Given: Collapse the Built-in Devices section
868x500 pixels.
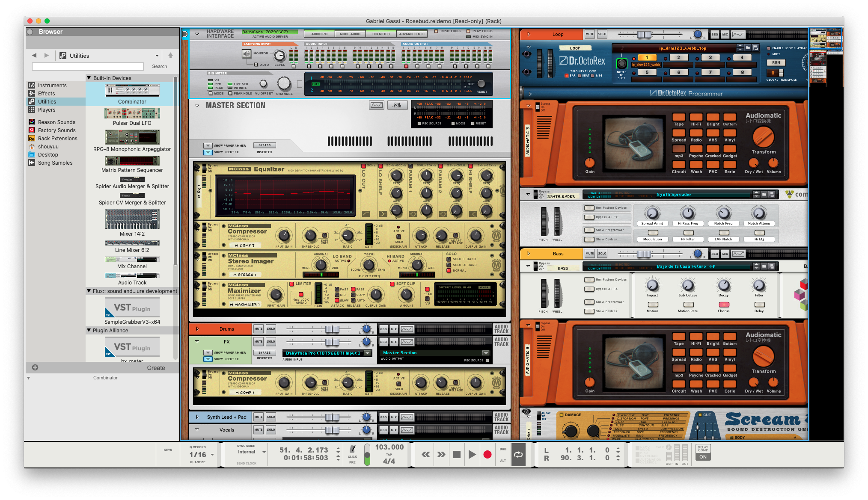Looking at the screenshot, I should pos(89,78).
